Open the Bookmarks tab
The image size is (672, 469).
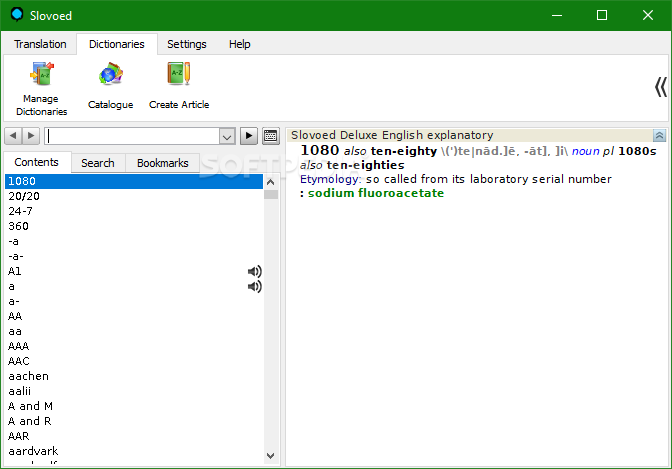pyautogui.click(x=162, y=163)
